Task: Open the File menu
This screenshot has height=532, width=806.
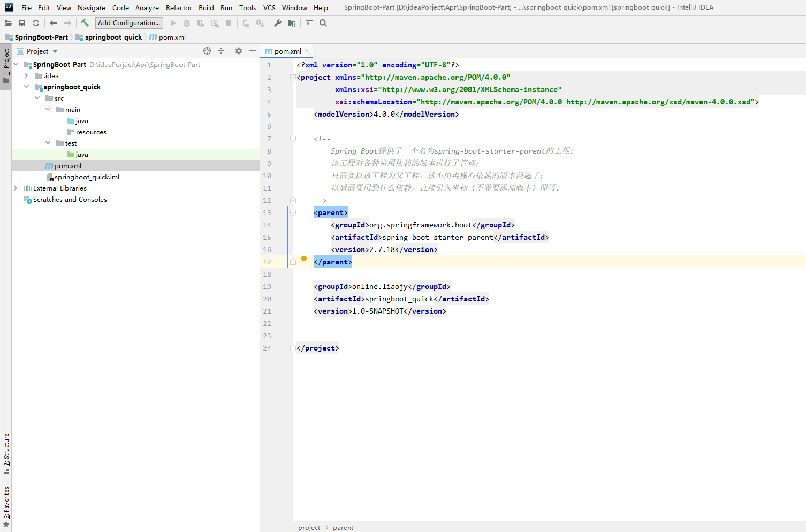Action: pos(26,7)
